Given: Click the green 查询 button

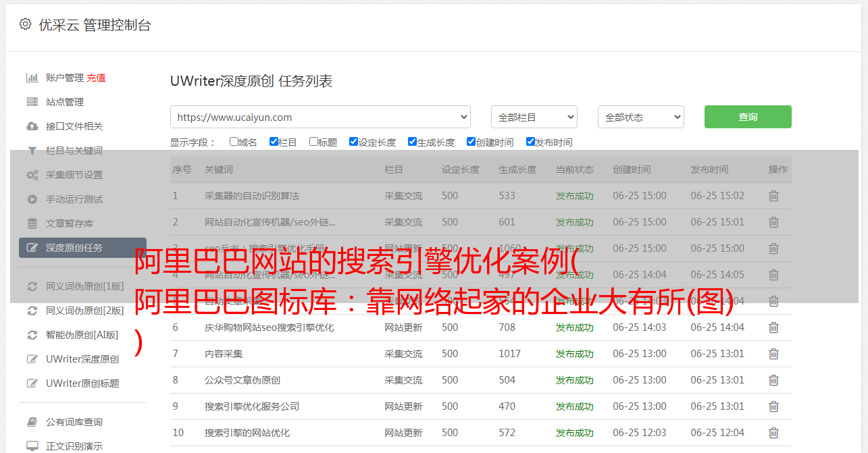Looking at the screenshot, I should click(x=747, y=117).
